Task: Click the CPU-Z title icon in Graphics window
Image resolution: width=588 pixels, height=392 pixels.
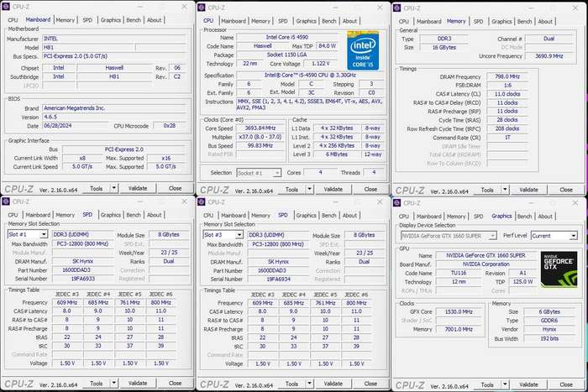Action: [x=397, y=203]
